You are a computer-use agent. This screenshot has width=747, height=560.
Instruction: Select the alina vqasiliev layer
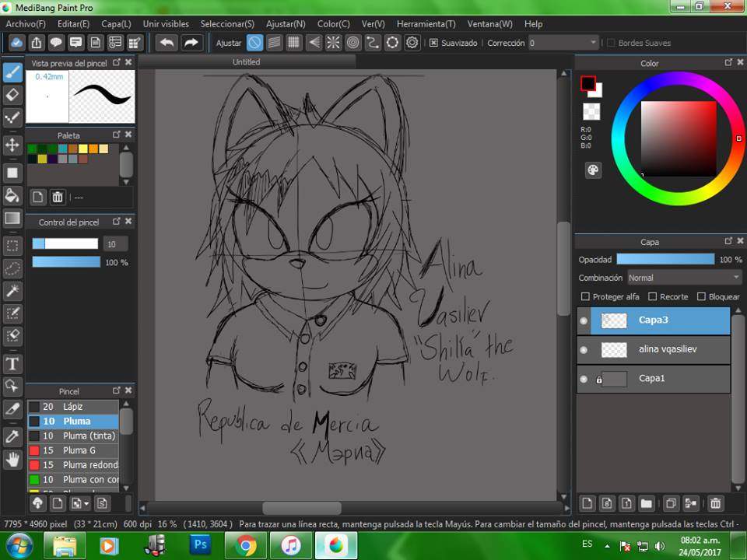click(x=654, y=350)
